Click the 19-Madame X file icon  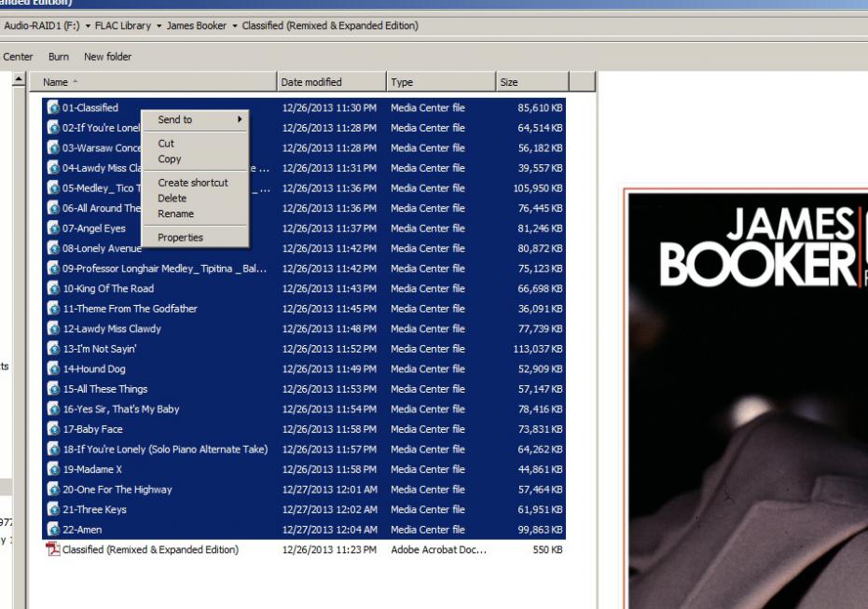point(53,469)
